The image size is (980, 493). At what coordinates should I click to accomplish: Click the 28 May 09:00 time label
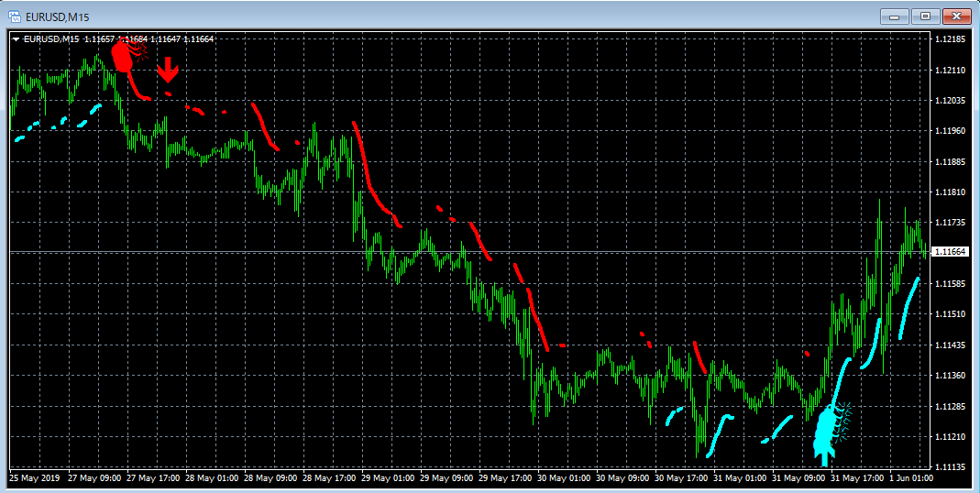270,478
